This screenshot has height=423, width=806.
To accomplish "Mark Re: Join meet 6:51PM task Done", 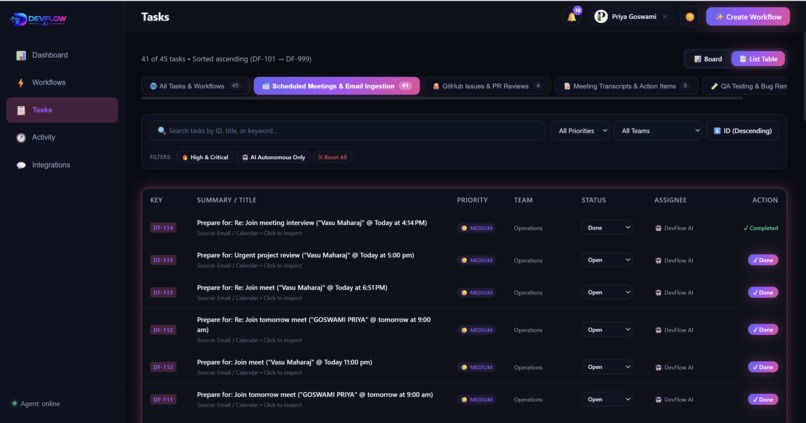I will pos(763,292).
